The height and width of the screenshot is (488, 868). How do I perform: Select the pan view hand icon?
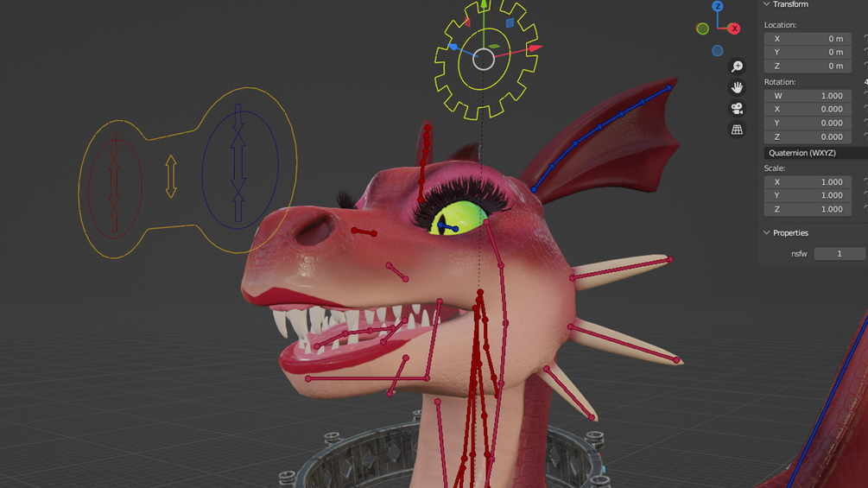[x=737, y=87]
